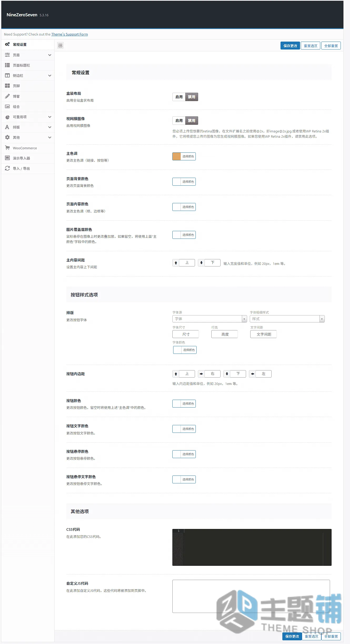Expand the 其他 submenu chevron

click(x=49, y=137)
